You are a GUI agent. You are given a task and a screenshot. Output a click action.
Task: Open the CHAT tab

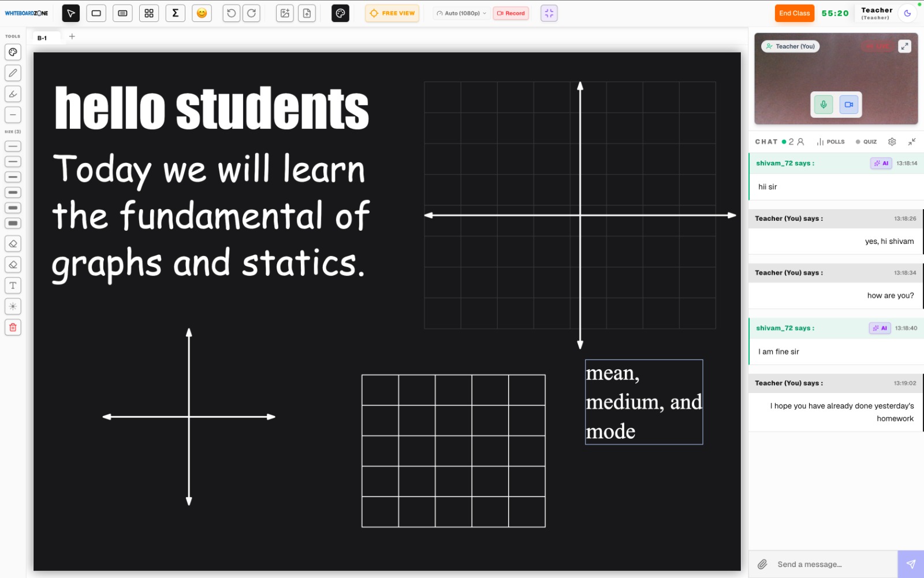pyautogui.click(x=766, y=142)
